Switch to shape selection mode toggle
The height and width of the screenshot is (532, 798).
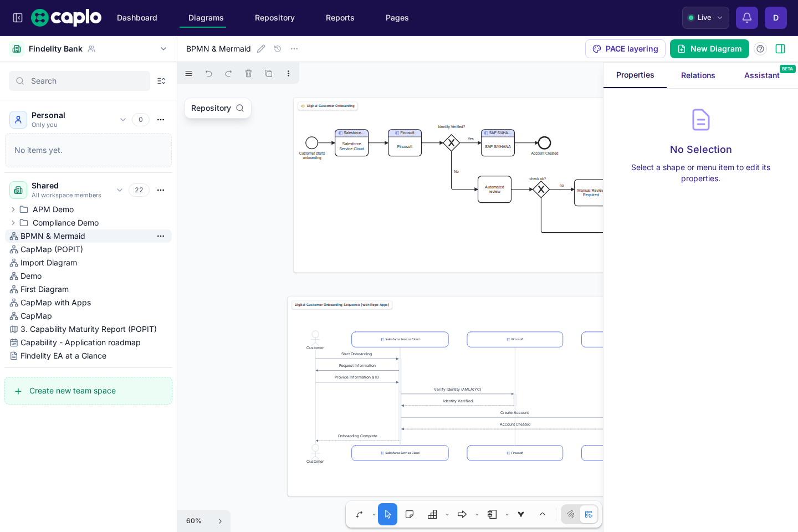589,514
